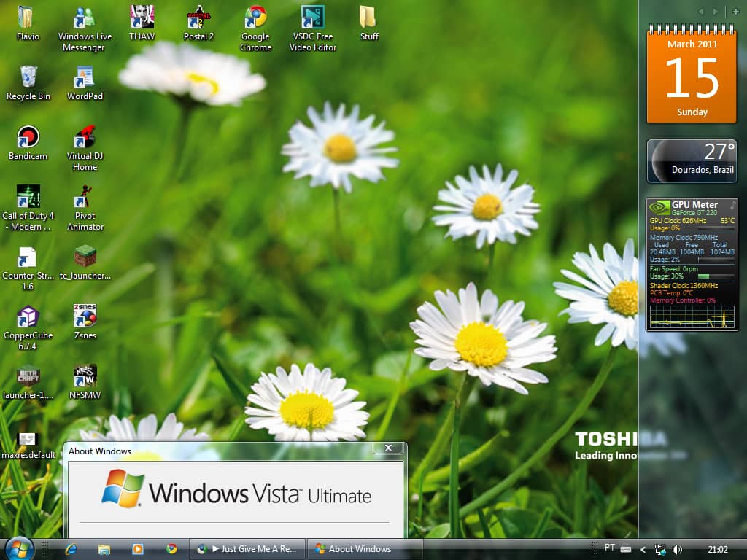Click the GPU Meter usage graph
Viewport: 747px width, 560px height.
692,316
